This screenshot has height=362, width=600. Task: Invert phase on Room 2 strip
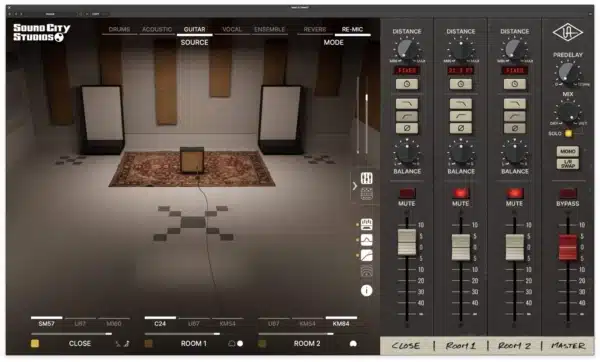click(515, 128)
